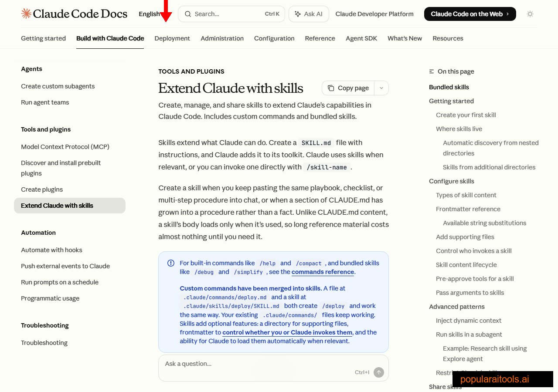This screenshot has height=392, width=558.
Task: Toggle dark mode with the sun icon
Action: pos(530,14)
